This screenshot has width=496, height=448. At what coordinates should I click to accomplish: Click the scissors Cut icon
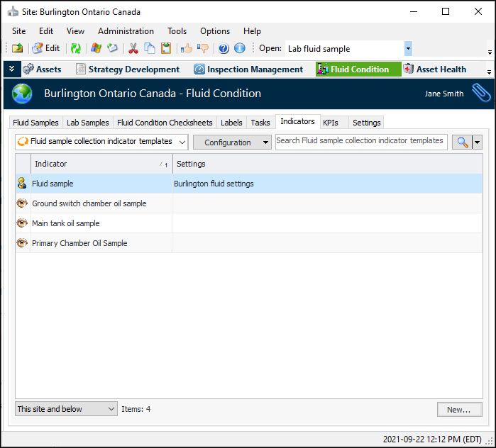click(133, 48)
